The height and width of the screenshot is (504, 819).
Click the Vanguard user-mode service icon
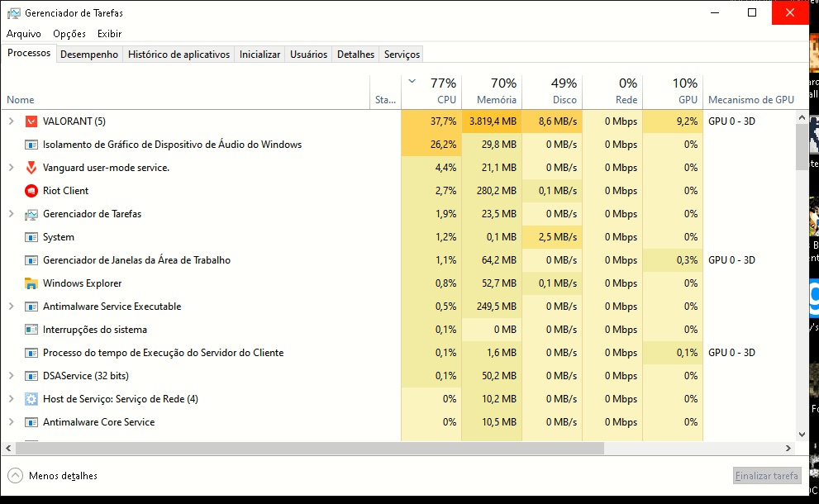(x=31, y=168)
